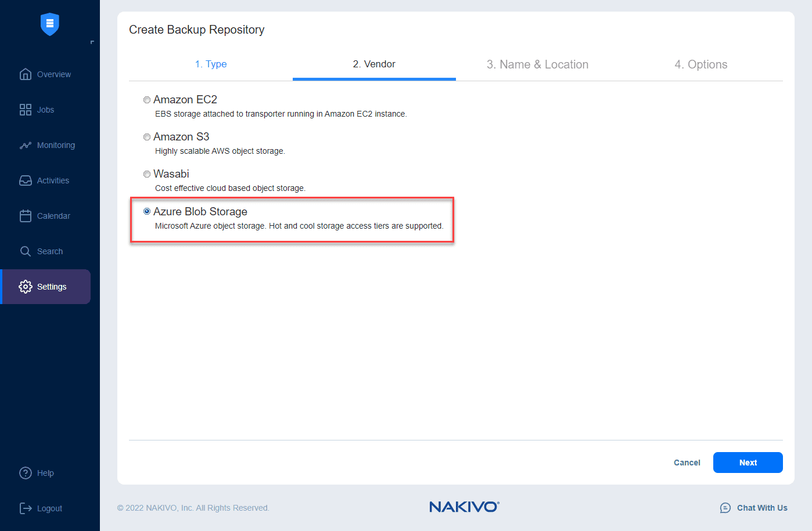Click the "Create Backup Repository" heading

[197, 30]
